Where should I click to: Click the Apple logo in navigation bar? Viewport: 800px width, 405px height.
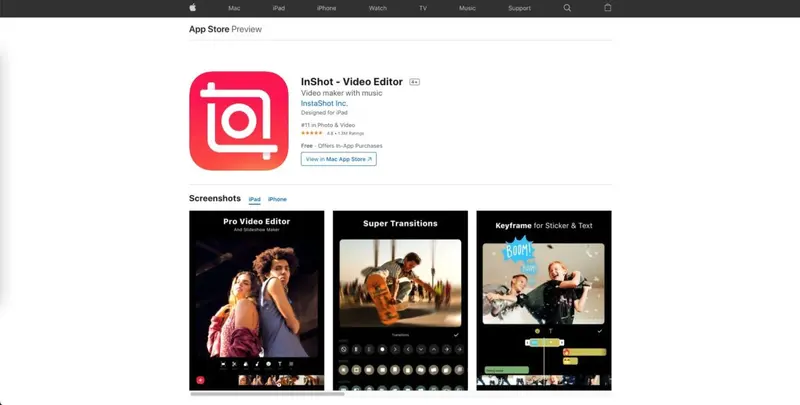pos(192,8)
